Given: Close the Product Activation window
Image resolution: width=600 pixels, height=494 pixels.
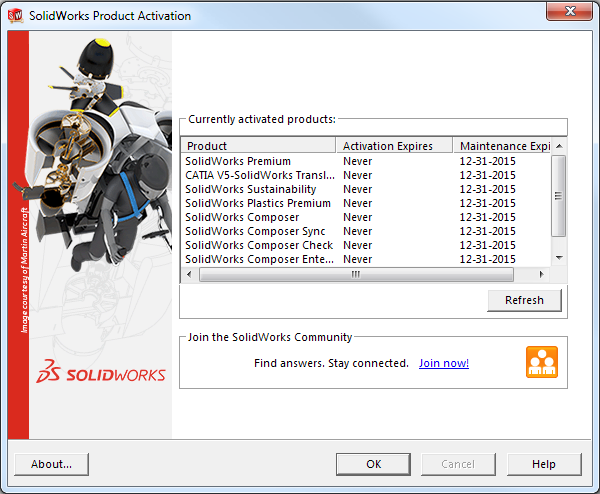Looking at the screenshot, I should tap(570, 11).
